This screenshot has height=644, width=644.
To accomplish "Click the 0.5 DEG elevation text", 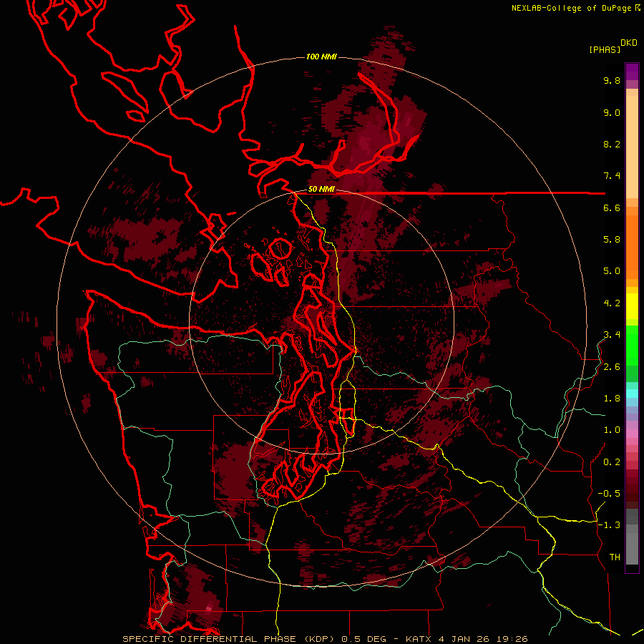I will (364, 639).
